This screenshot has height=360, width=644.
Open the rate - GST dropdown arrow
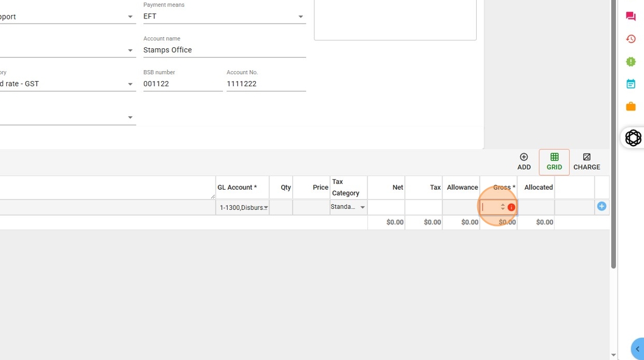[130, 84]
